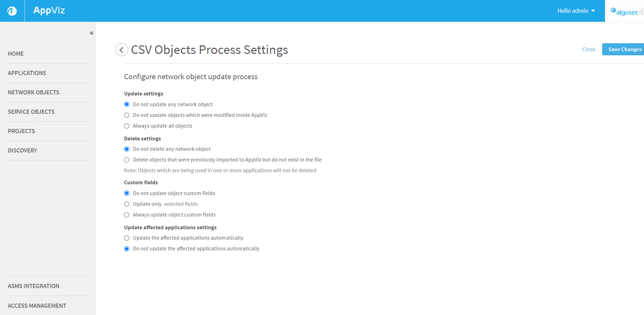644x315 pixels.
Task: Open the Network Objects menu item
Action: pyautogui.click(x=34, y=92)
